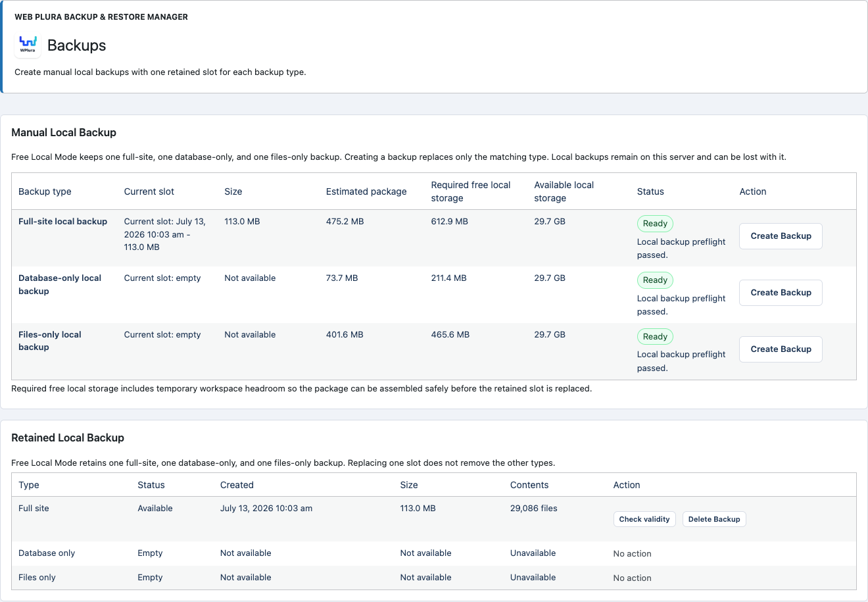Viewport: 868px width, 602px height.
Task: Check validity of Full site backup
Action: point(644,519)
